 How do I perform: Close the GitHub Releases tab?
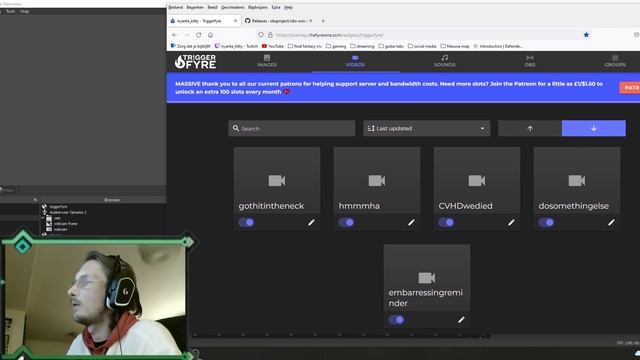pos(310,21)
